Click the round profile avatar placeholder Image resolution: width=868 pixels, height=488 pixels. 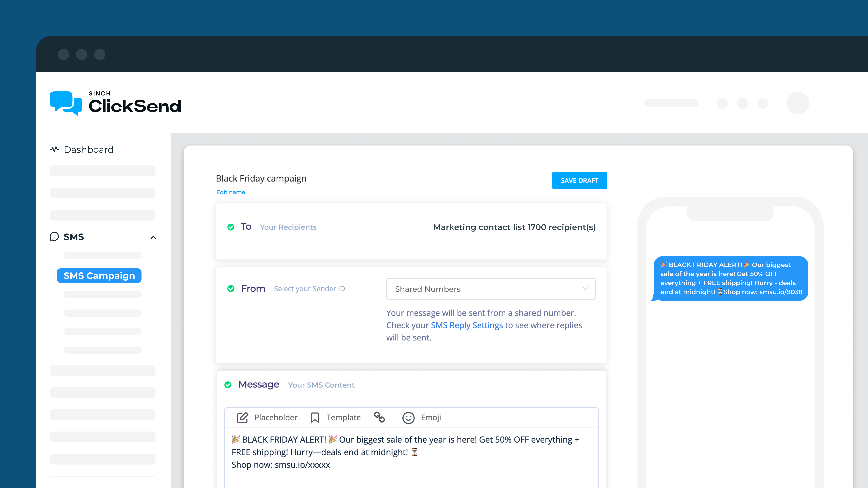tap(798, 103)
